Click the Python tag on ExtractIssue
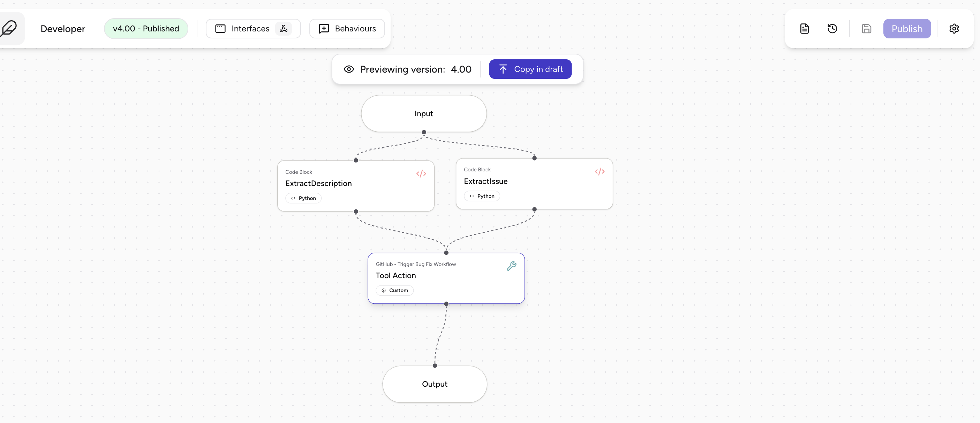 pyautogui.click(x=482, y=196)
